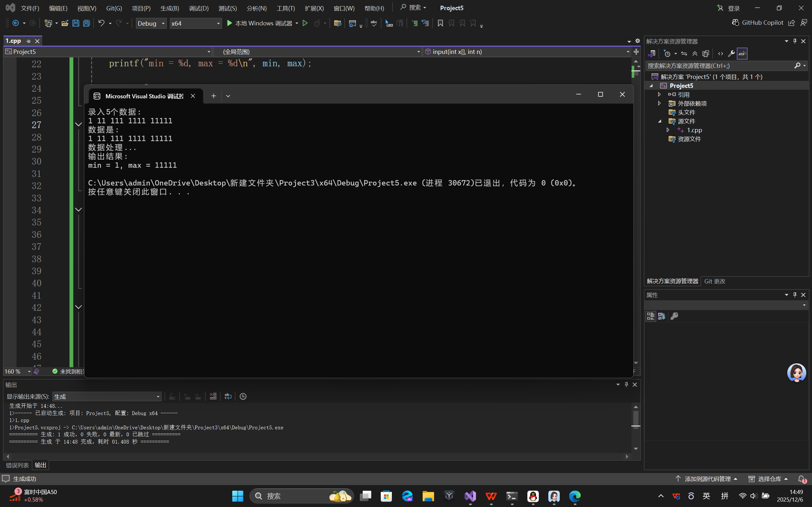Toggle a bookmark with the bookmark icon

pyautogui.click(x=440, y=23)
